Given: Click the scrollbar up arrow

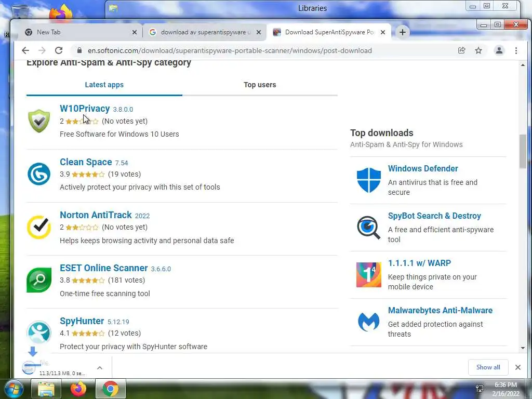Looking at the screenshot, I should click(523, 65).
